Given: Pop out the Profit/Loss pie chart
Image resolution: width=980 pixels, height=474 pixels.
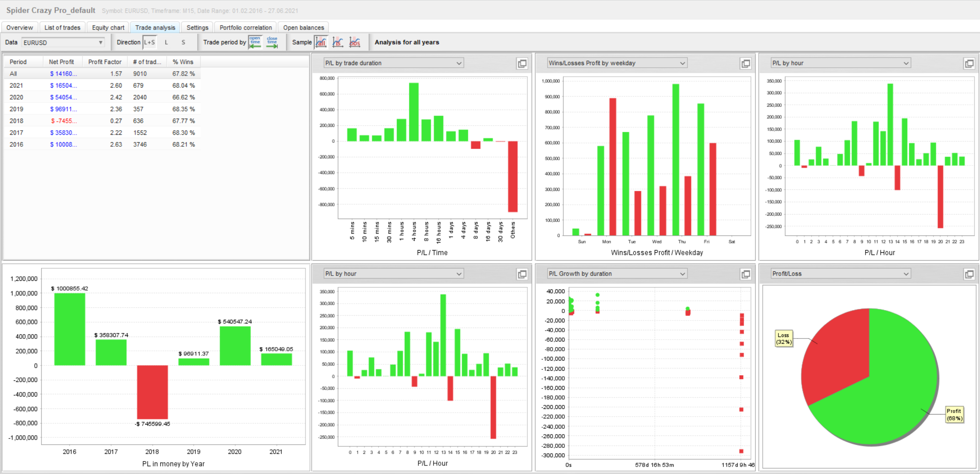Looking at the screenshot, I should click(x=969, y=274).
